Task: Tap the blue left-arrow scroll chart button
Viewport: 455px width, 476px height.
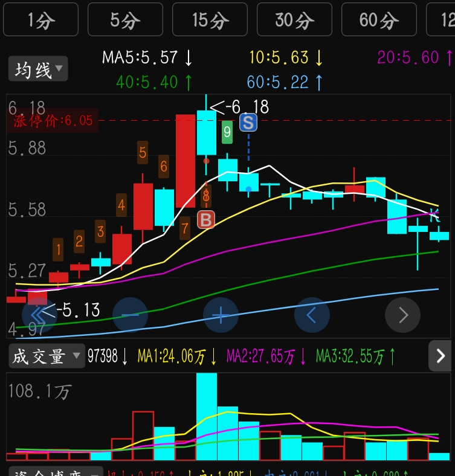Action: [312, 315]
